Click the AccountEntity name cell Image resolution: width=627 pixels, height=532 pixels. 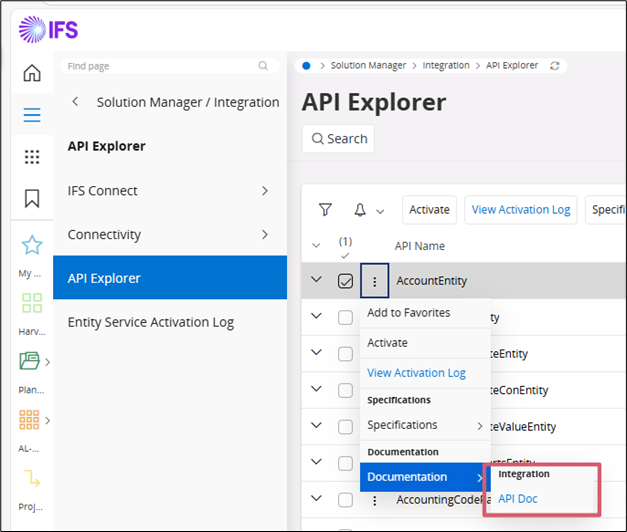tap(431, 281)
